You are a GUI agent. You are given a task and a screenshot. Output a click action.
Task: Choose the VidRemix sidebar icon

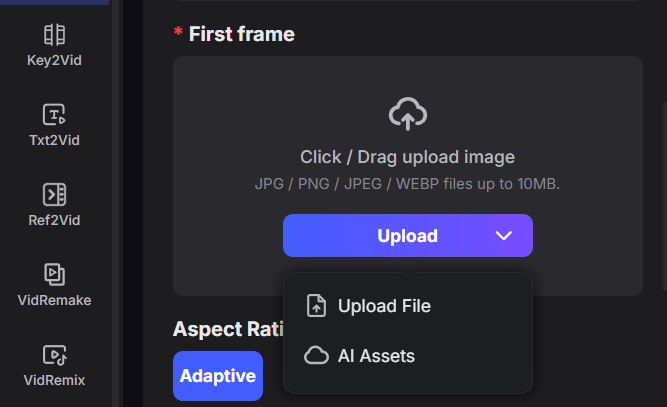(54, 354)
